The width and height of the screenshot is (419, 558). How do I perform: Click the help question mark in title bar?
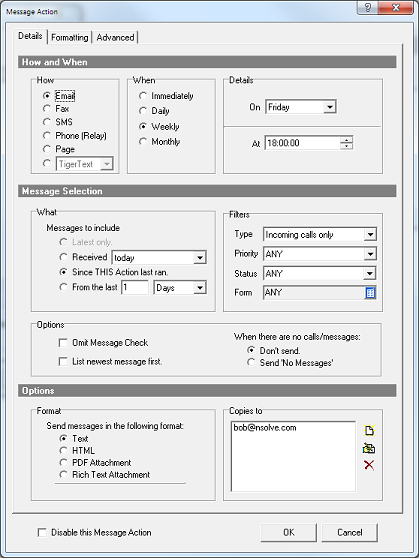[368, 7]
